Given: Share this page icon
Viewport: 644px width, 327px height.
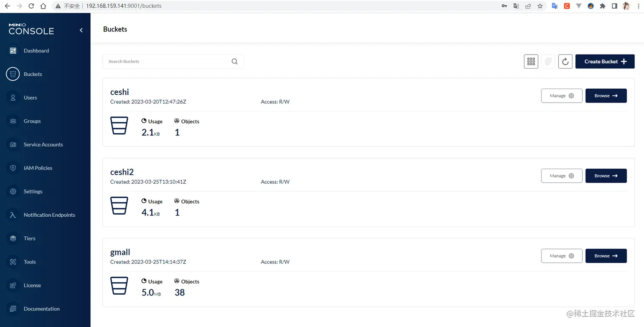Looking at the screenshot, I should pos(528,6).
